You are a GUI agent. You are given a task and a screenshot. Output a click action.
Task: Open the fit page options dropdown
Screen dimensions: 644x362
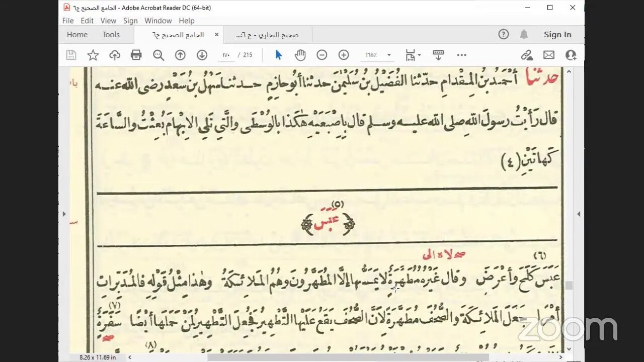click(413, 55)
